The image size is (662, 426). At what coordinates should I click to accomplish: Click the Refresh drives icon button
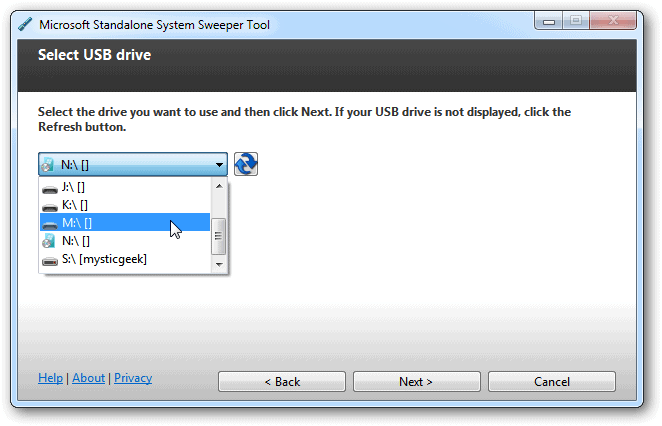[246, 164]
